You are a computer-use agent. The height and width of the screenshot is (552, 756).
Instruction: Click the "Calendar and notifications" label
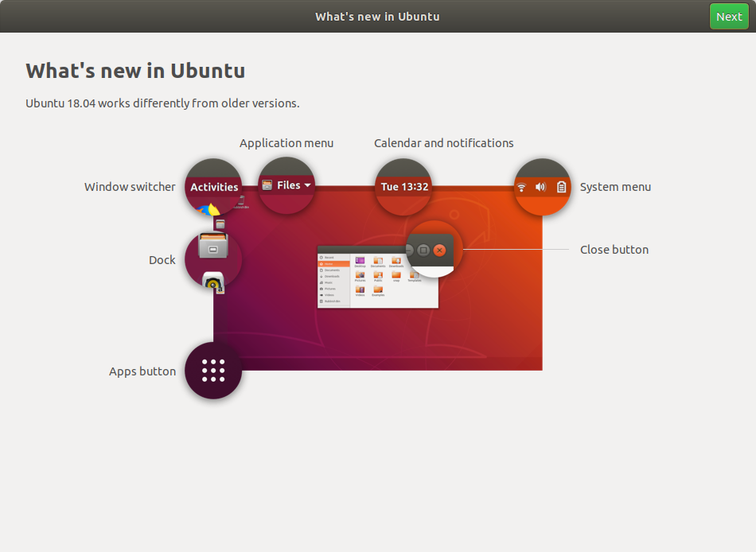443,143
